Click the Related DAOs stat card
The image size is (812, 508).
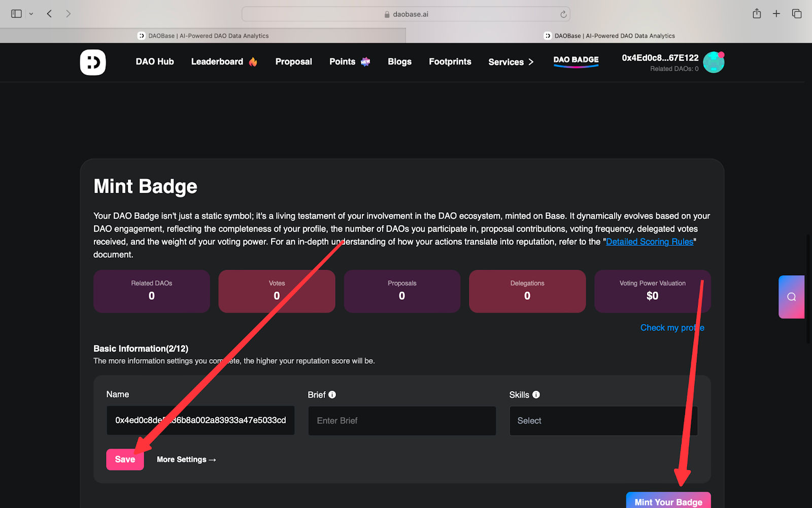coord(152,291)
